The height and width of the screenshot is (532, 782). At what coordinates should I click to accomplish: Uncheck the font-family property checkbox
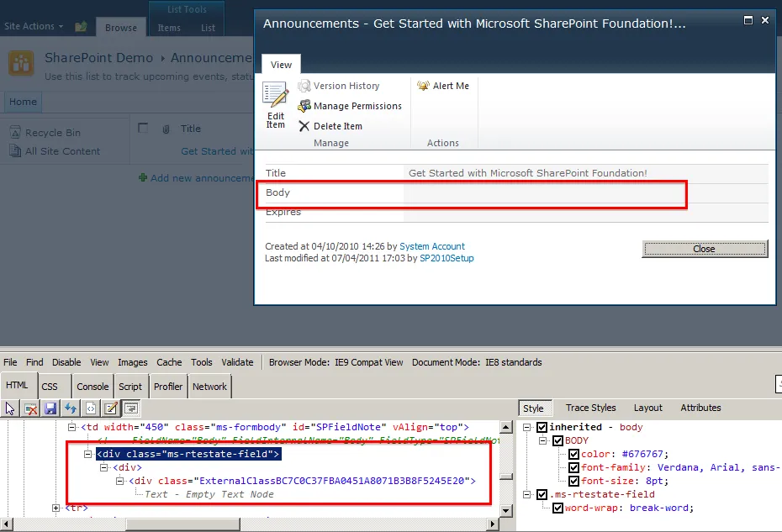point(574,467)
